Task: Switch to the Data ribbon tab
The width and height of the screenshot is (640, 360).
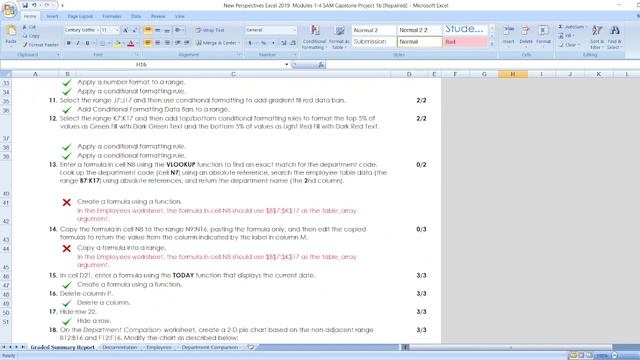Action: 136,16
